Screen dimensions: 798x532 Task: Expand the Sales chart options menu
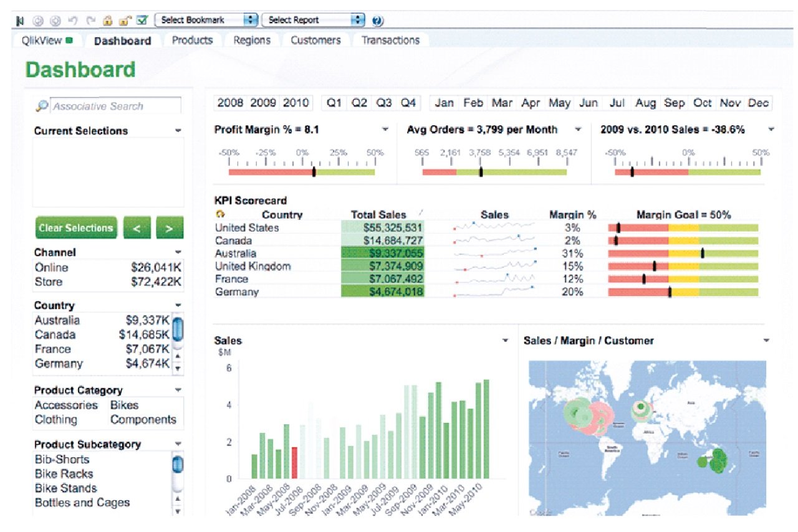click(505, 341)
